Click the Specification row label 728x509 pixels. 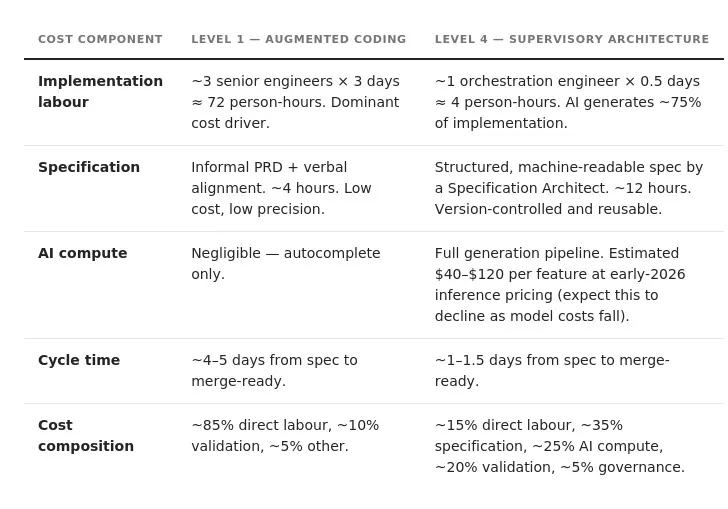89,167
